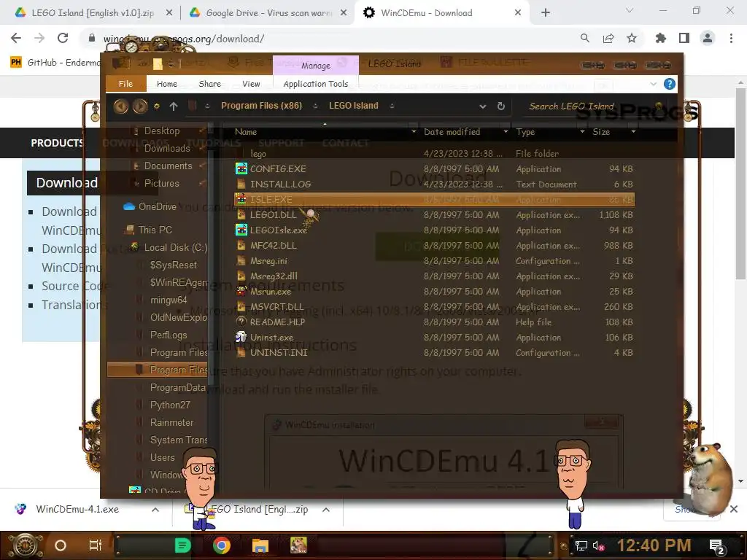
Task: Select the Uninst.exe file icon
Action: pyautogui.click(x=241, y=337)
